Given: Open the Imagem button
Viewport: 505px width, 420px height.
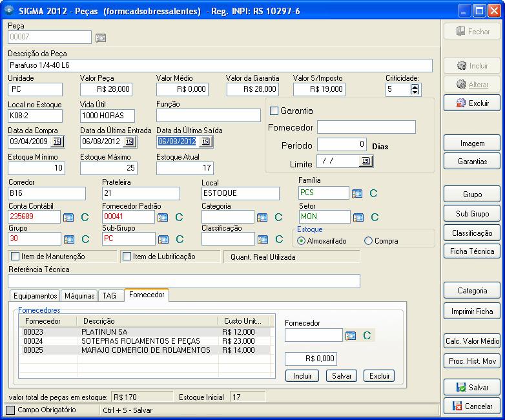Looking at the screenshot, I should (x=472, y=143).
